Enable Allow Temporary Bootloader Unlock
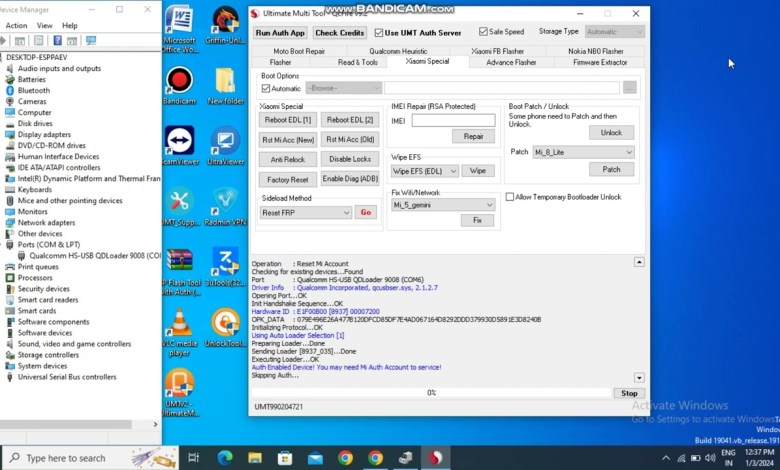The width and height of the screenshot is (780, 470). 510,197
